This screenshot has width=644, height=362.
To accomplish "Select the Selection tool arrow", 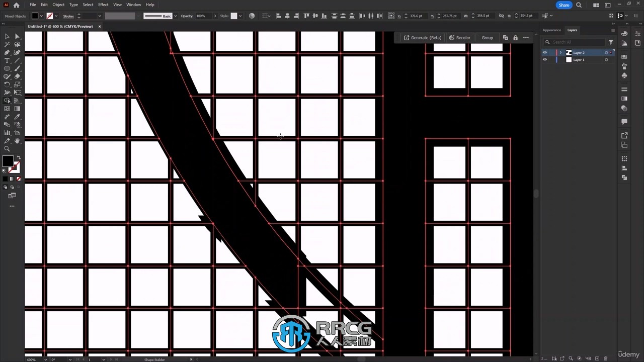I will 7,36.
